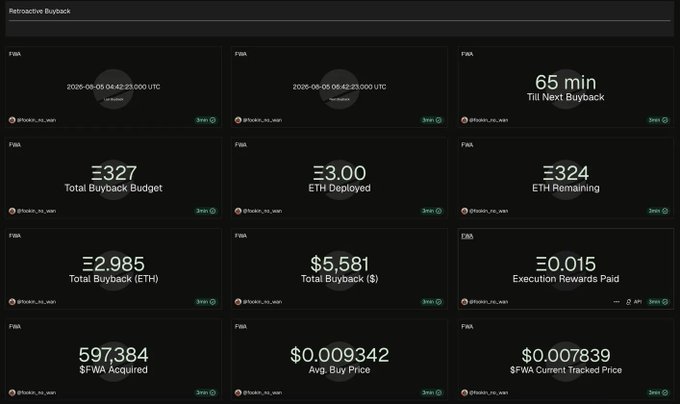Open @fookin_no_wan profile on Execution Rewards Paid card

(488, 302)
